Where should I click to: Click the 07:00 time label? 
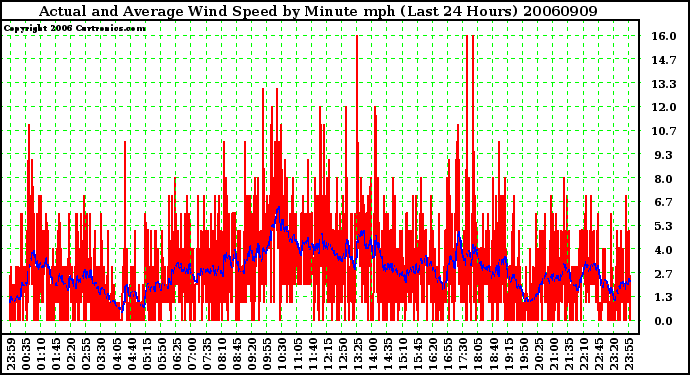click(191, 354)
